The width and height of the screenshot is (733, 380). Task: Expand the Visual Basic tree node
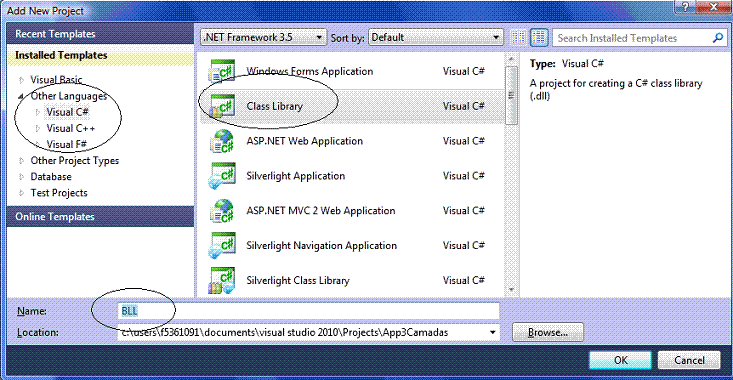(x=22, y=80)
